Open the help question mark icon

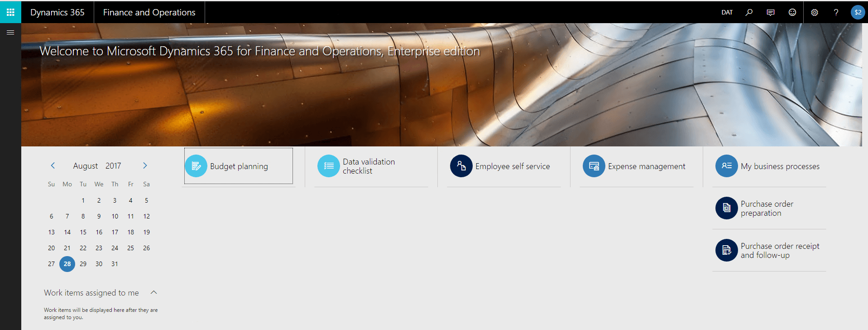point(836,12)
